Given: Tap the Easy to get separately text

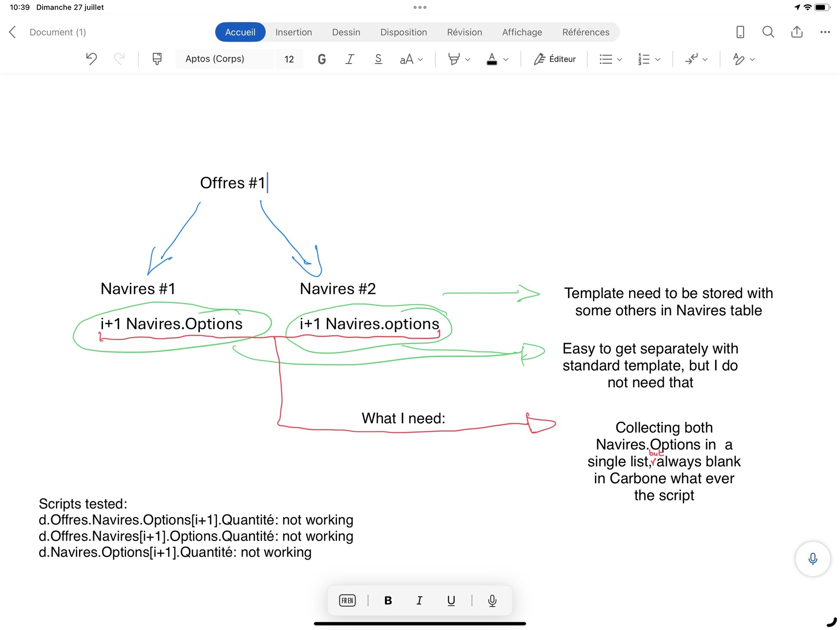Looking at the screenshot, I should click(651, 366).
